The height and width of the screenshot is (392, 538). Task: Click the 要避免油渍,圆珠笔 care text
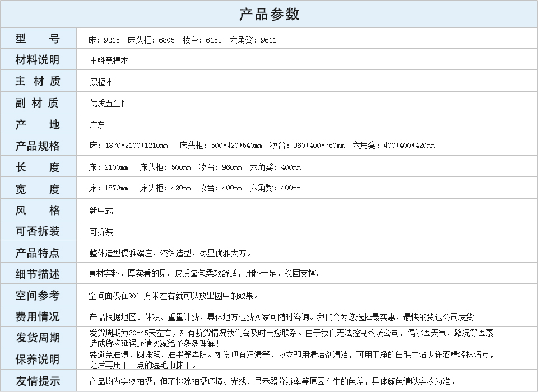coord(125,354)
